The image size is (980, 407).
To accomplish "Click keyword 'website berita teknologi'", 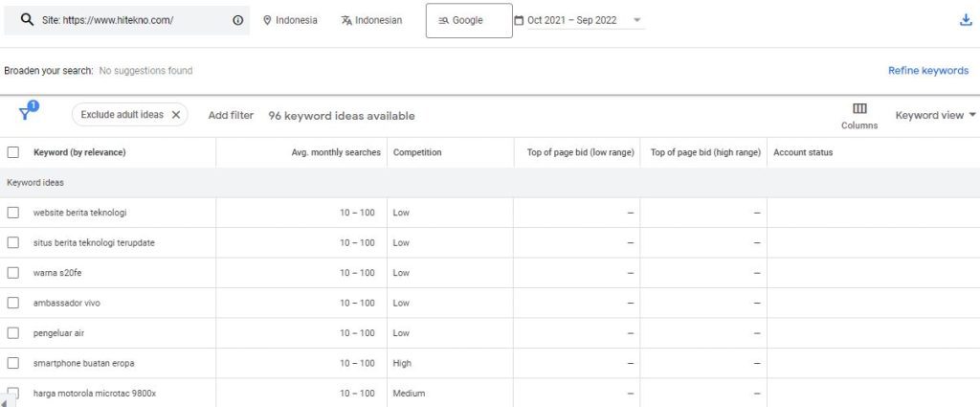I will 80,213.
